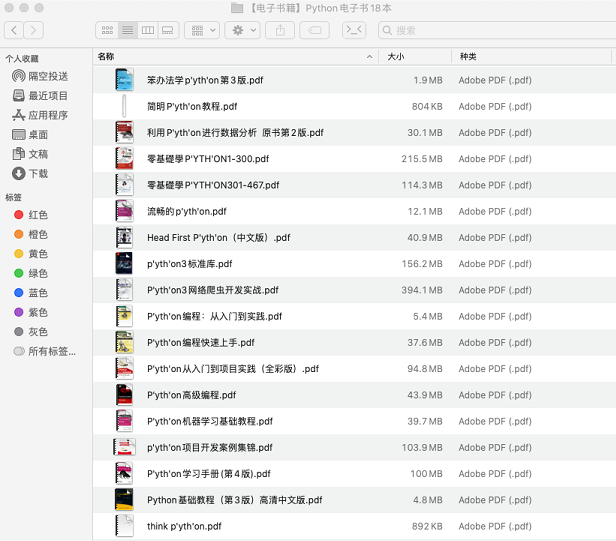Image resolution: width=616 pixels, height=541 pixels.
Task: Switch to gallery view
Action: (168, 30)
